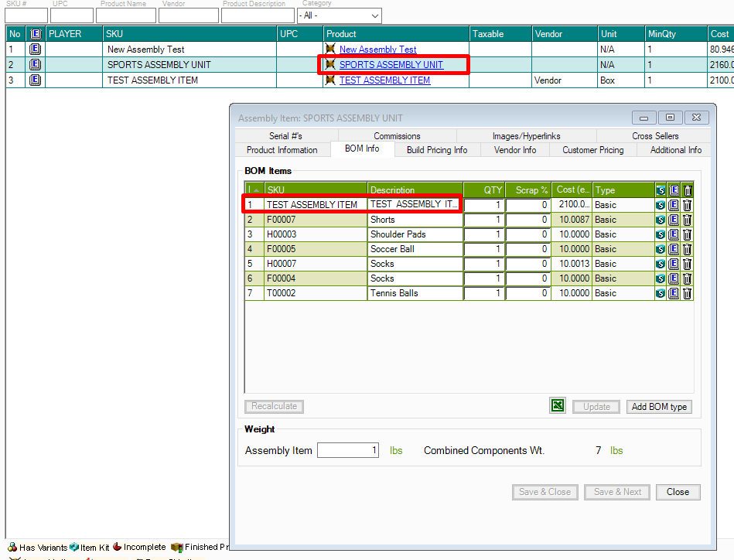Sort BOM items by the SKU column header
Screen dimensions: 734x560
[x=316, y=190]
